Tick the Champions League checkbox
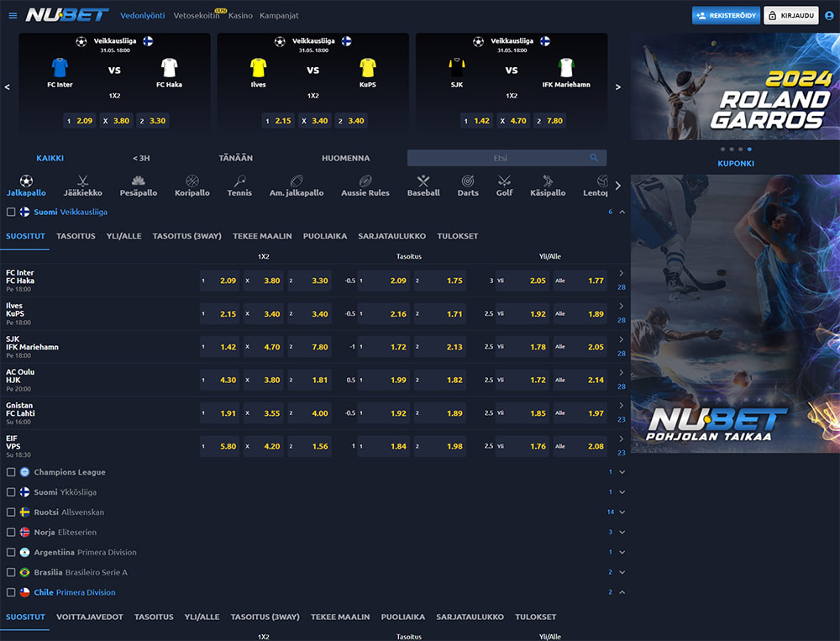The height and width of the screenshot is (641, 840). point(11,472)
